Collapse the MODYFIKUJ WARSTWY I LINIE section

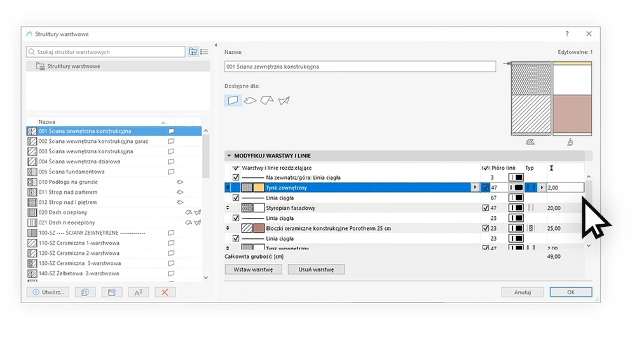coord(230,156)
